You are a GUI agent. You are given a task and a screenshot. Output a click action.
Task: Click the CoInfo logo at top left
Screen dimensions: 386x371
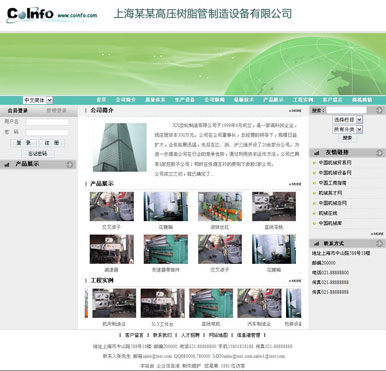(x=30, y=15)
